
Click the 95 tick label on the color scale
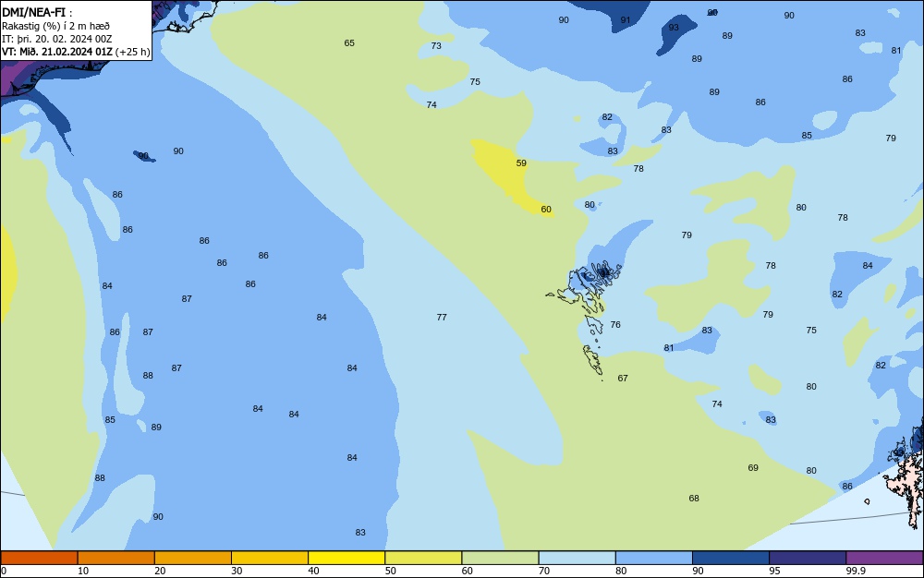(775, 571)
